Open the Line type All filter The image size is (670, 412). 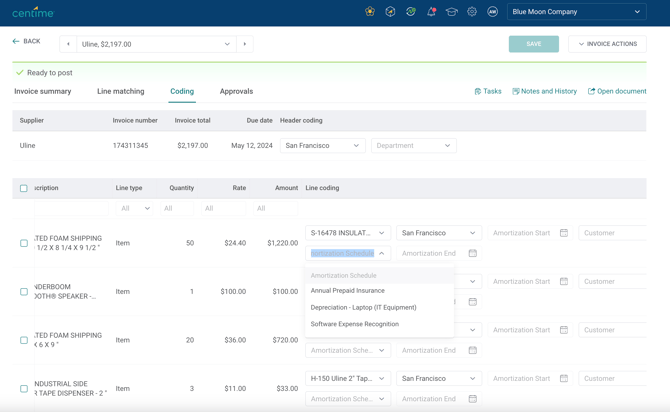pos(135,208)
